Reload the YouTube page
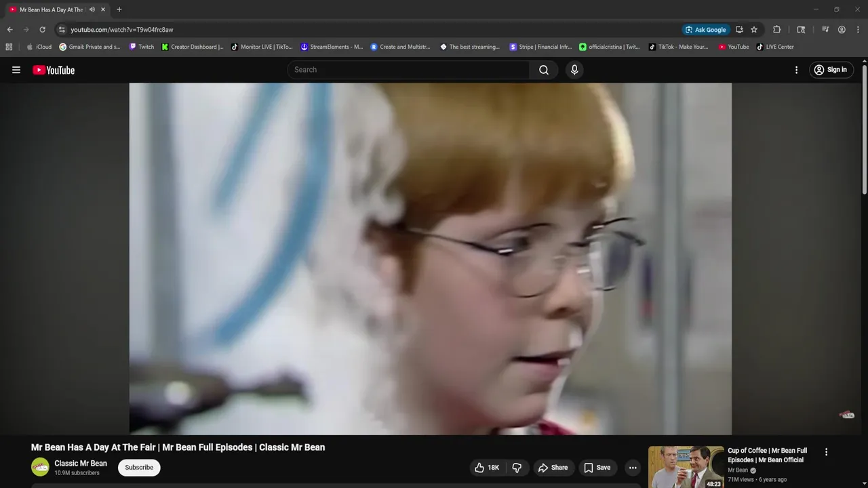 [x=42, y=30]
